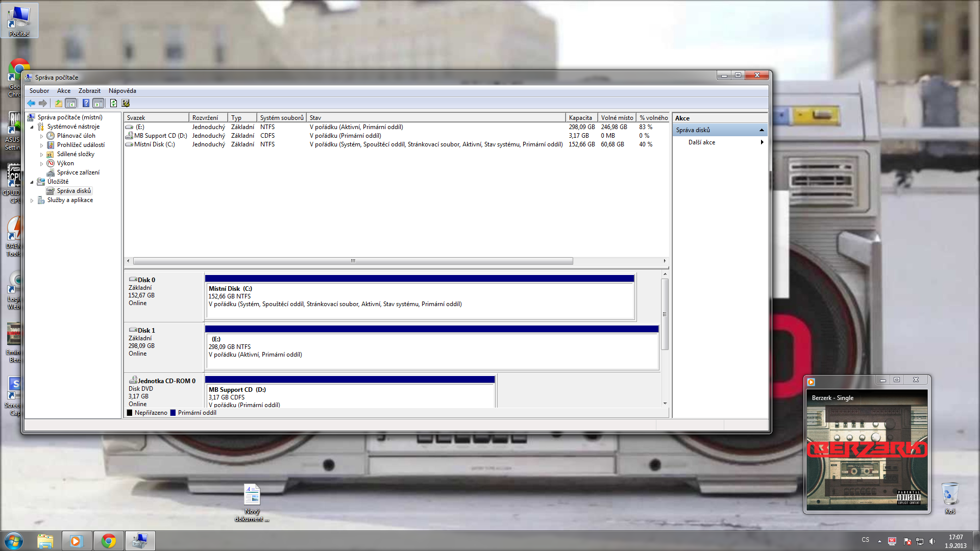This screenshot has height=551, width=980.
Task: Select the Místní Disk (C:) partition block
Action: point(420,297)
